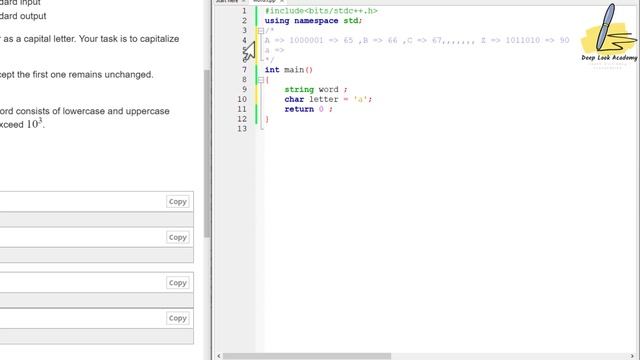The image size is (640, 360).
Task: Click the 'using namespace std;' code line
Action: [x=313, y=21]
